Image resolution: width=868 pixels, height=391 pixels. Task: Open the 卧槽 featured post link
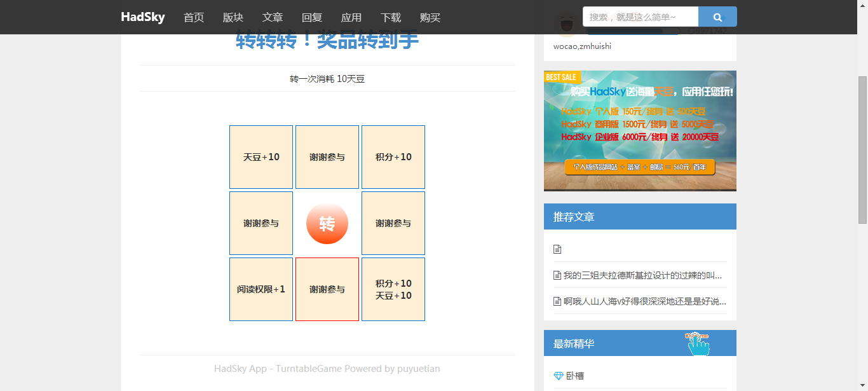point(575,376)
